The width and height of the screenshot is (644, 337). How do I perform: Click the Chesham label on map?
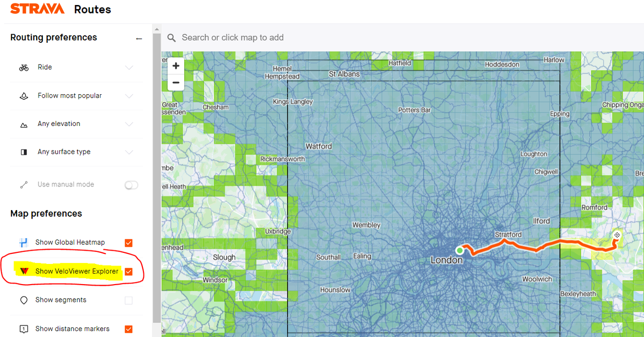click(215, 107)
